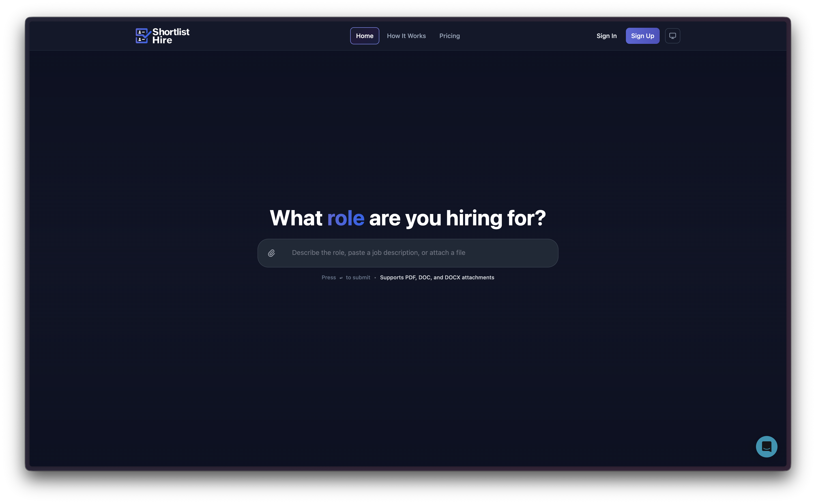The image size is (816, 504).
Task: Click the paperclip attach file icon
Action: [271, 253]
